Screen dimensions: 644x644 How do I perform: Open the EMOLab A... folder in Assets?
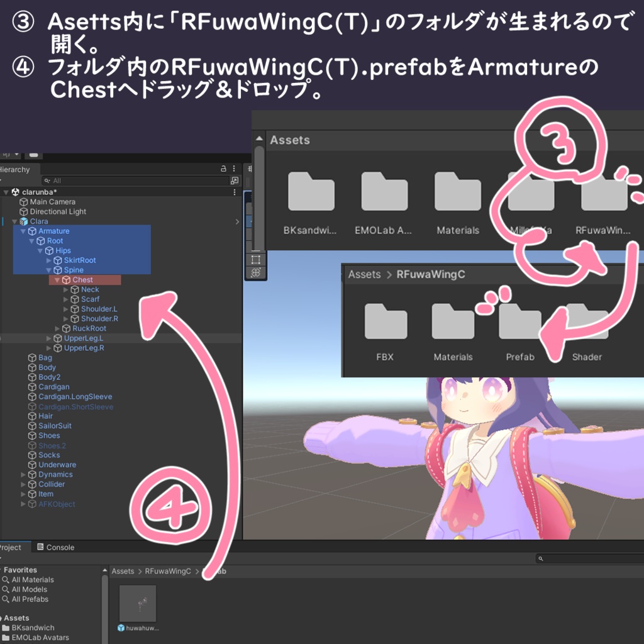384,192
